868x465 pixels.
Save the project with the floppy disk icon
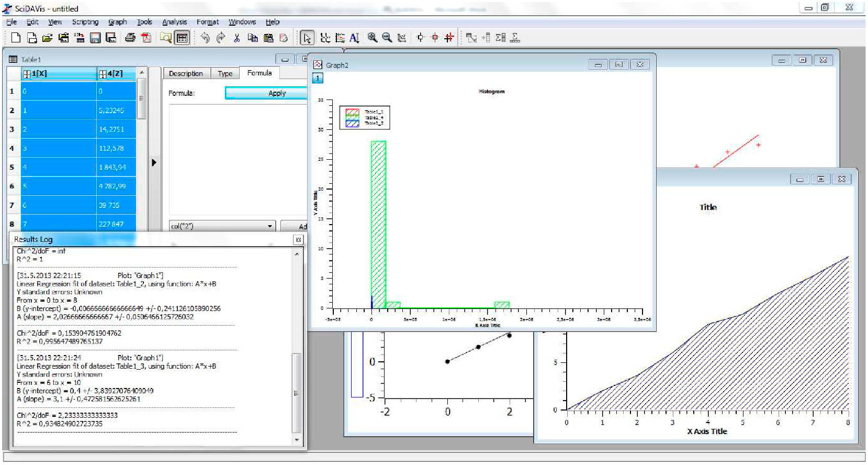(x=95, y=38)
